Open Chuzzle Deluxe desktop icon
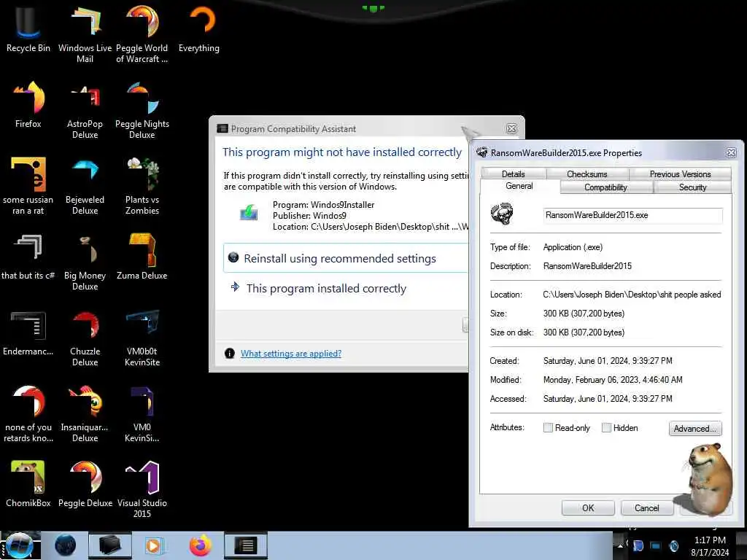Screen dimensions: 747x560 pos(85,338)
